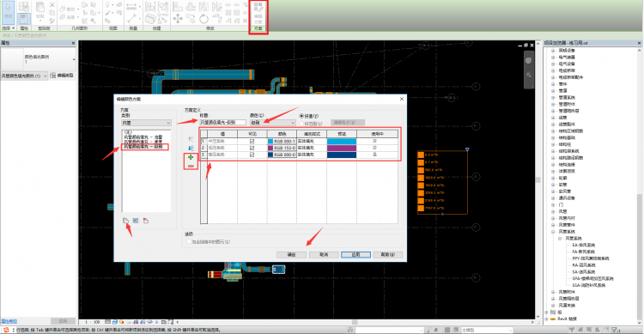The width and height of the screenshot is (644, 334).
Task: Toggle include elements from links checkbox
Action: pos(189,241)
